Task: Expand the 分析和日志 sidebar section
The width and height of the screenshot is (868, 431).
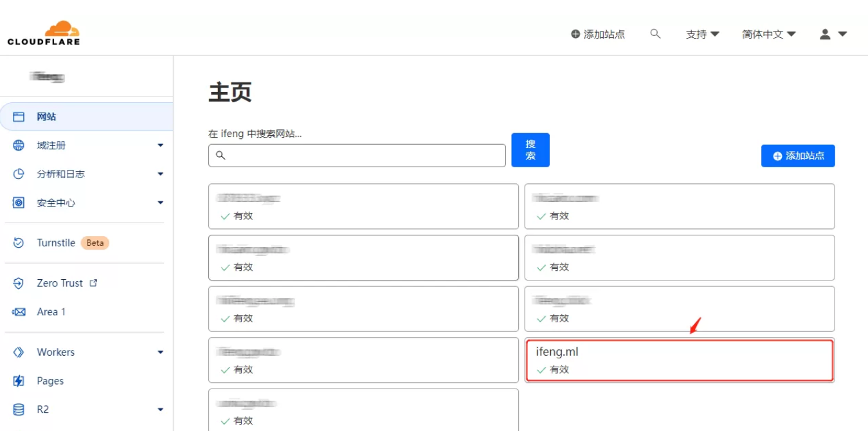Action: point(161,174)
